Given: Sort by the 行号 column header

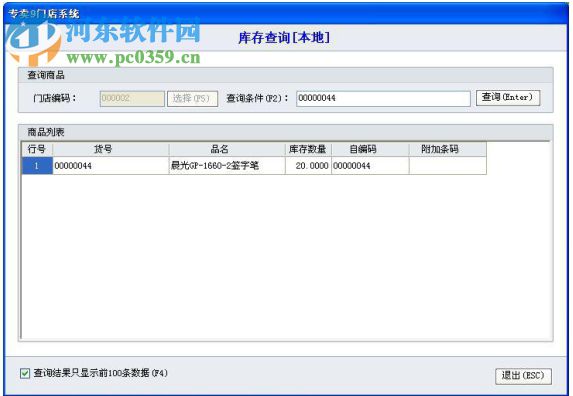Looking at the screenshot, I should [37, 149].
